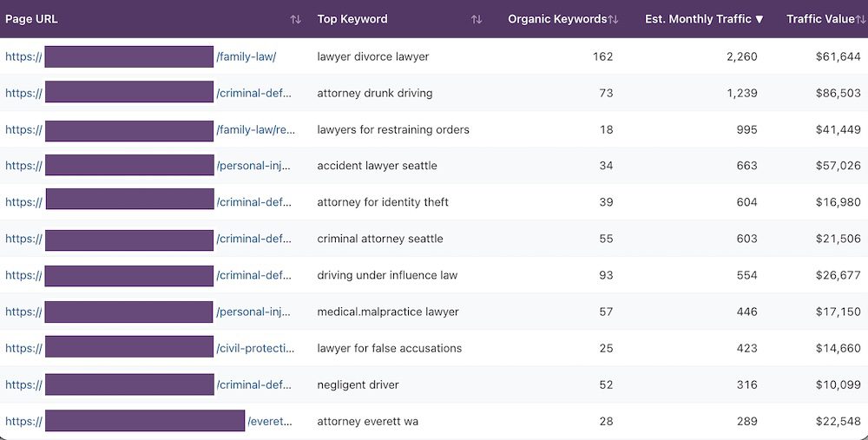Open URL for accident lawyer seattle row

click(x=255, y=166)
